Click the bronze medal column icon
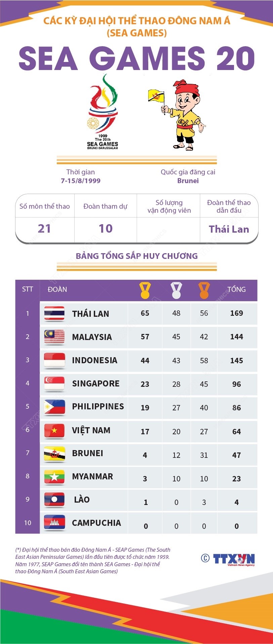Viewport: 273px width, 644px height. coord(204,291)
